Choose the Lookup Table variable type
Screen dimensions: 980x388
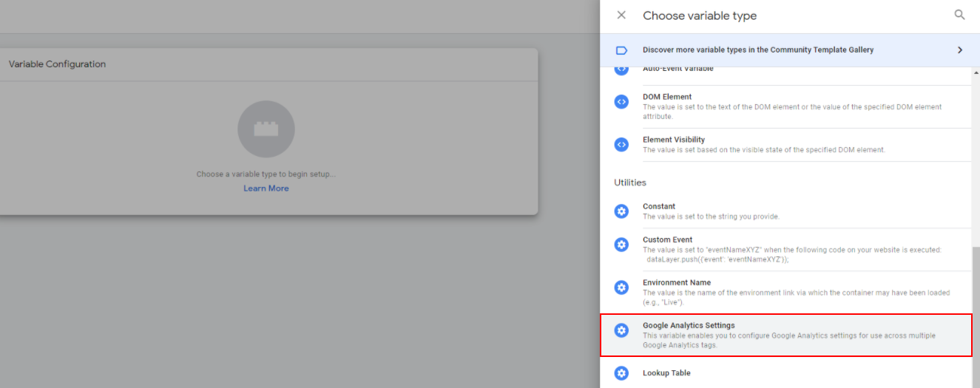pos(785,373)
